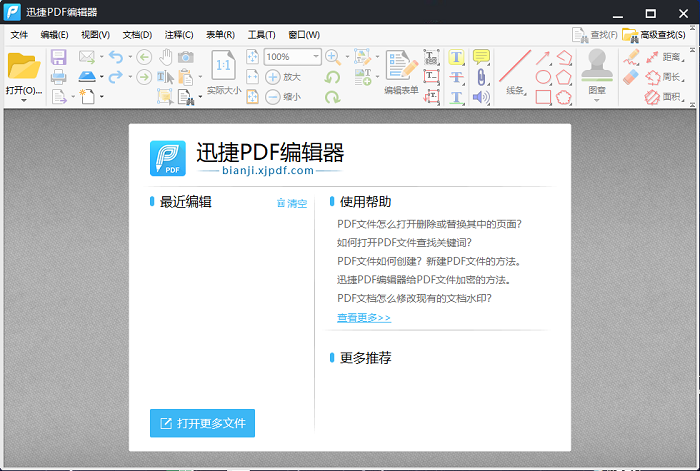Screen dimensions: 700x471
Task: Open the 文件 menu
Action: click(19, 35)
